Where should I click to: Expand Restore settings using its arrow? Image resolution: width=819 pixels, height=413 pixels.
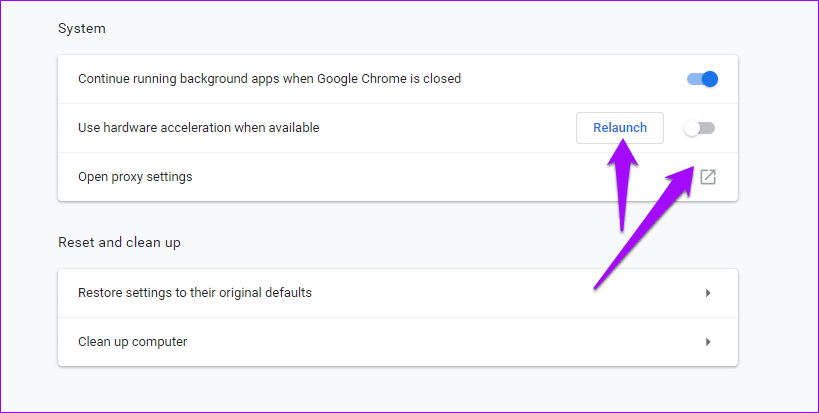coord(707,293)
